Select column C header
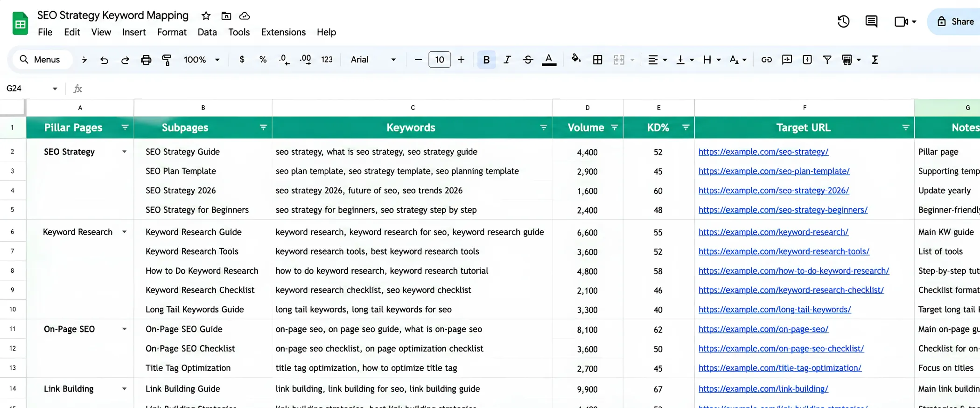This screenshot has width=980, height=408. [x=413, y=108]
